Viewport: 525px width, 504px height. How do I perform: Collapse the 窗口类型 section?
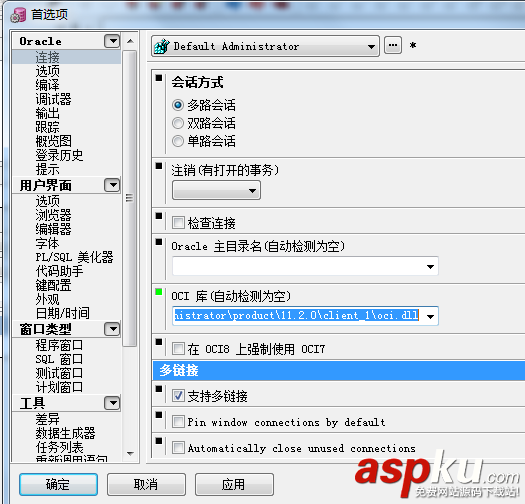click(x=112, y=329)
